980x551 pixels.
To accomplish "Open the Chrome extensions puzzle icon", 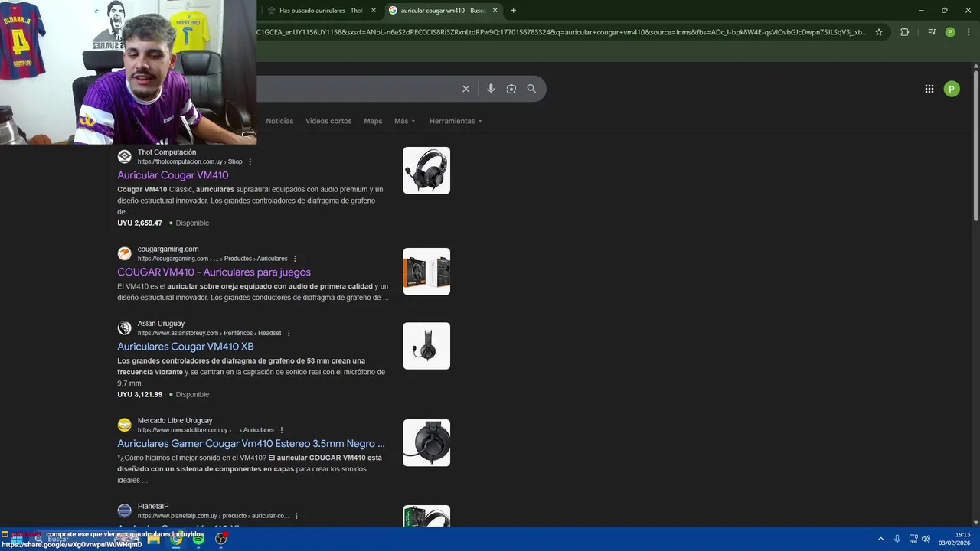I will pos(905,32).
